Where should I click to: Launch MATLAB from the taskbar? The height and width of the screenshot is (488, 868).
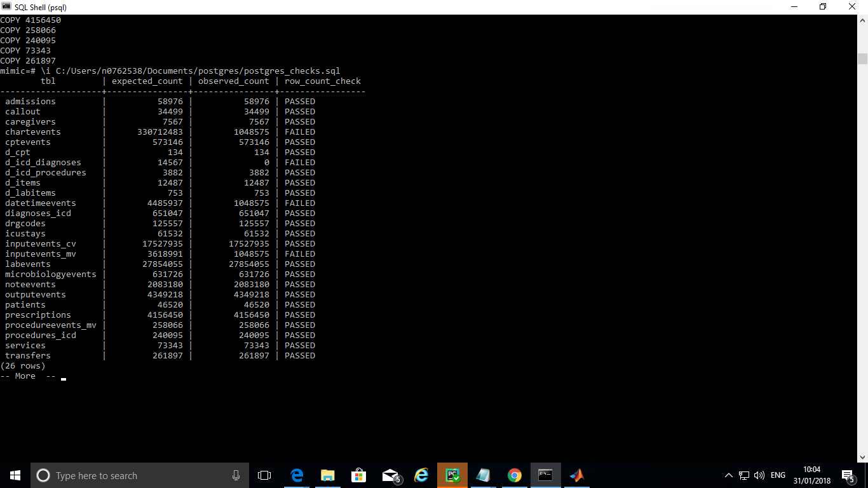coord(576,475)
